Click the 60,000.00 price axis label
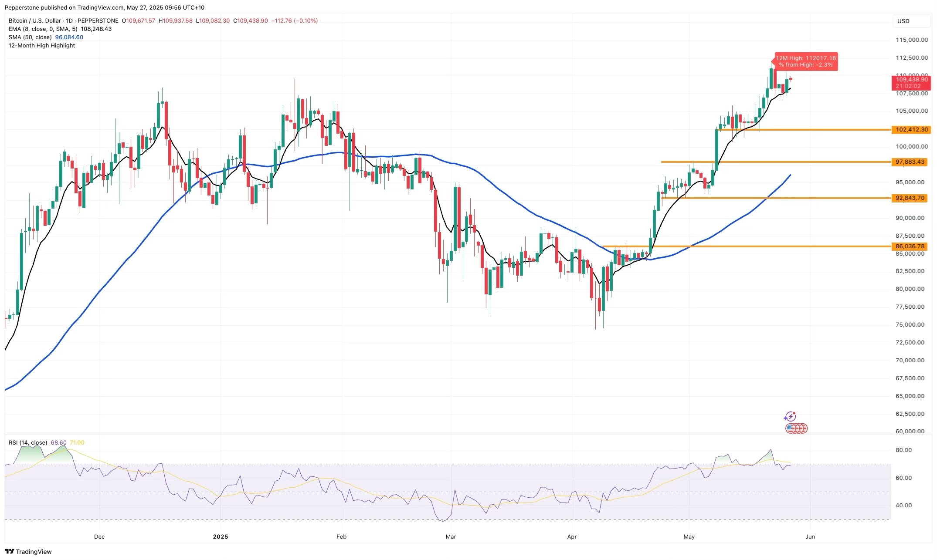Viewport: 937px width, 560px height. click(910, 432)
